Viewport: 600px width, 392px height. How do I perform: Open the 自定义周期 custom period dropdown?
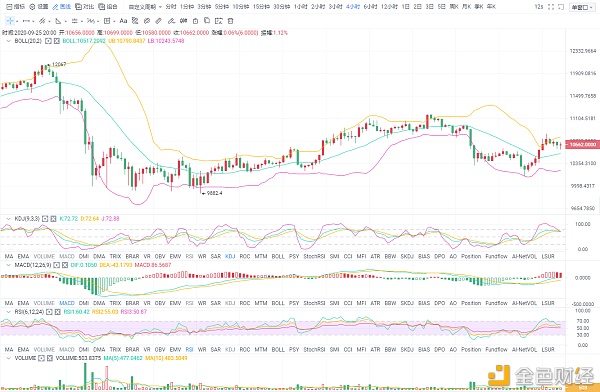(x=145, y=7)
